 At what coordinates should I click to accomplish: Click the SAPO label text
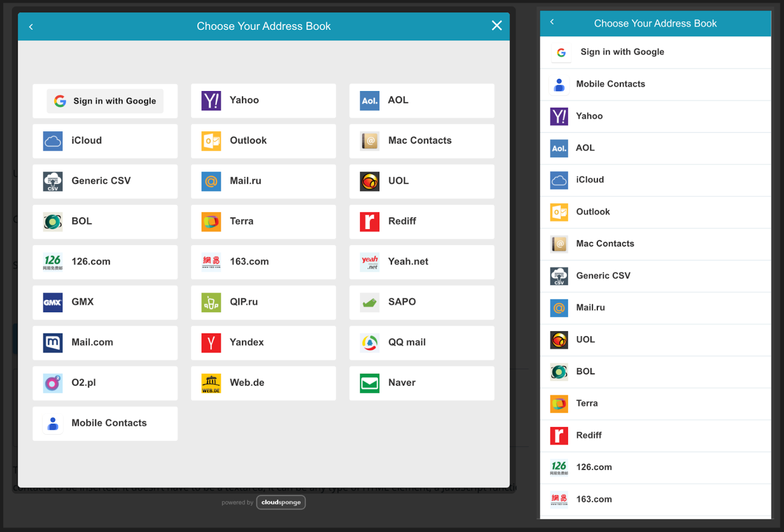pos(402,302)
